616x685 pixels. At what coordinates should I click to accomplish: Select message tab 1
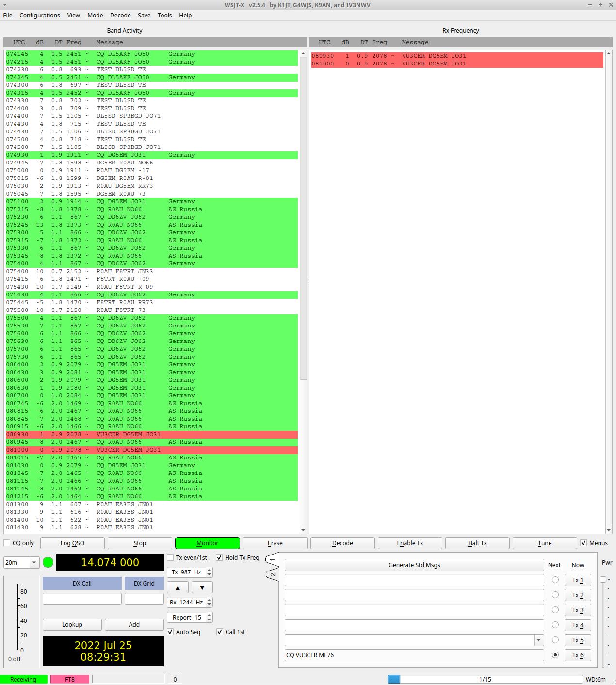[x=273, y=559]
